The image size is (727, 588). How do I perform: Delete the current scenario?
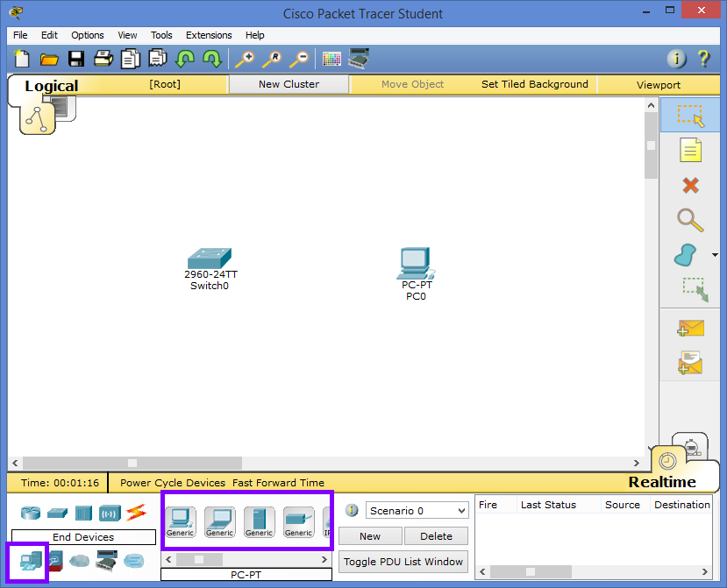coord(436,536)
